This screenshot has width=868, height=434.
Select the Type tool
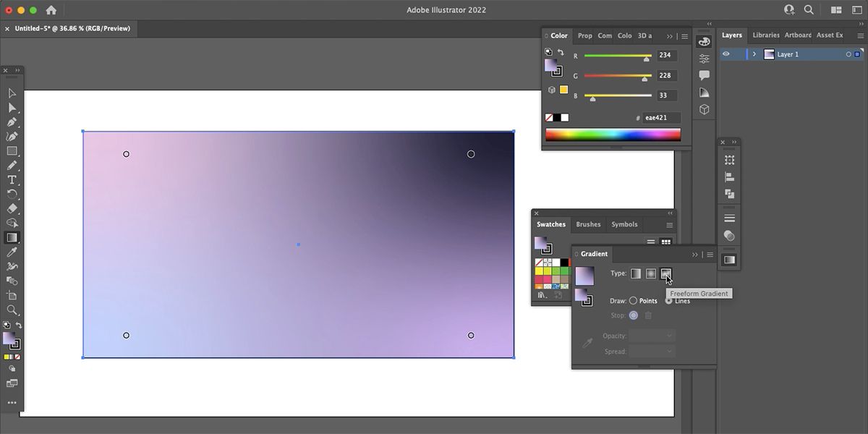point(11,179)
